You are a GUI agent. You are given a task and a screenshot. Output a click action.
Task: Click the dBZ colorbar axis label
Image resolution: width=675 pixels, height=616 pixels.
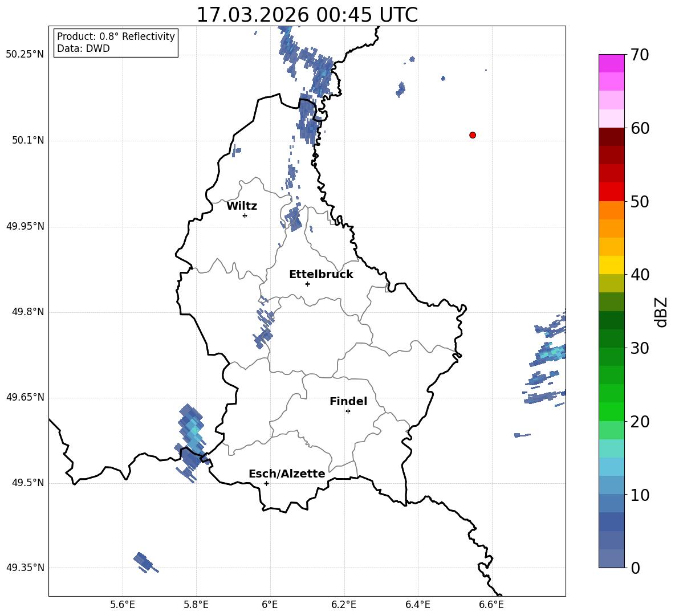[x=662, y=312]
